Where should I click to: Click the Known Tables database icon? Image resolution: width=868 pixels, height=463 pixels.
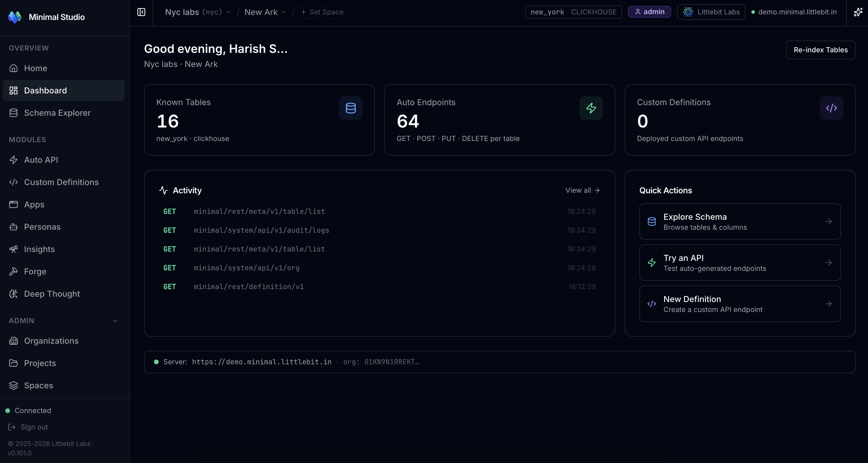[351, 108]
